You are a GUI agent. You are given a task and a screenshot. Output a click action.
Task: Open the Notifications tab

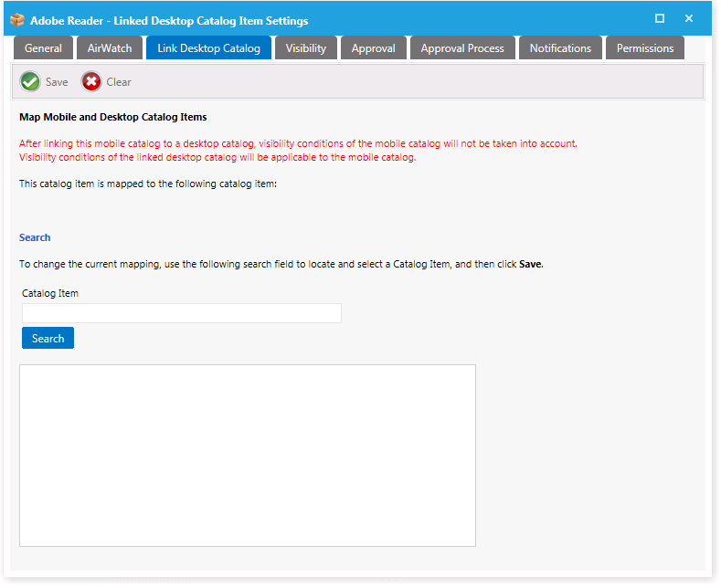tap(560, 48)
